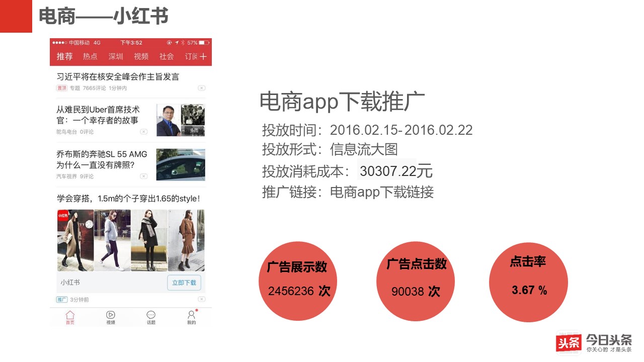Tap the 推广 ad tag label
This screenshot has width=644, height=362.
[62, 300]
